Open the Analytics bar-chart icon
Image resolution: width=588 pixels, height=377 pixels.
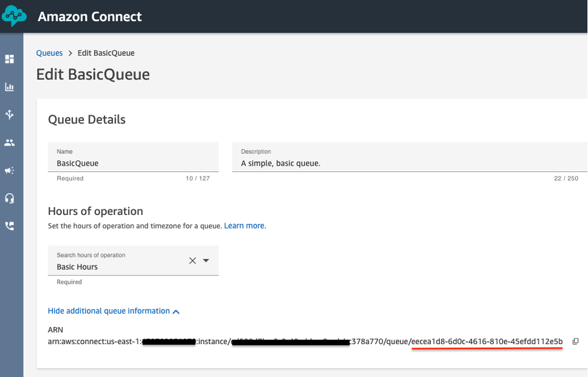click(11, 86)
